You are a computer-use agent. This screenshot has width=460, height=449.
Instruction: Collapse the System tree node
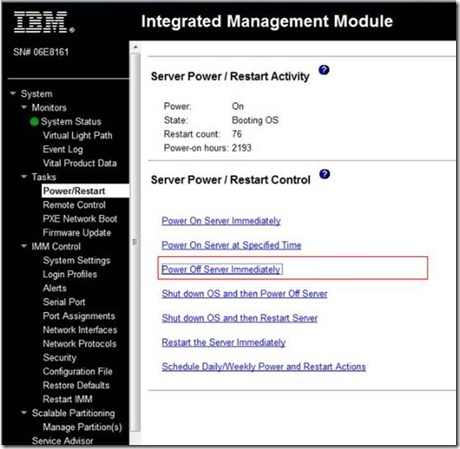pyautogui.click(x=13, y=93)
